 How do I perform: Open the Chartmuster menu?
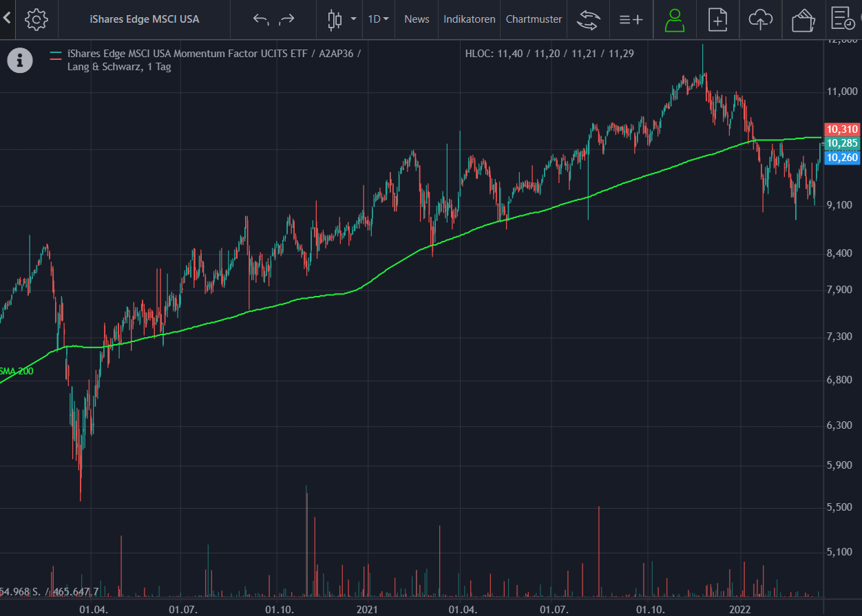pos(534,19)
